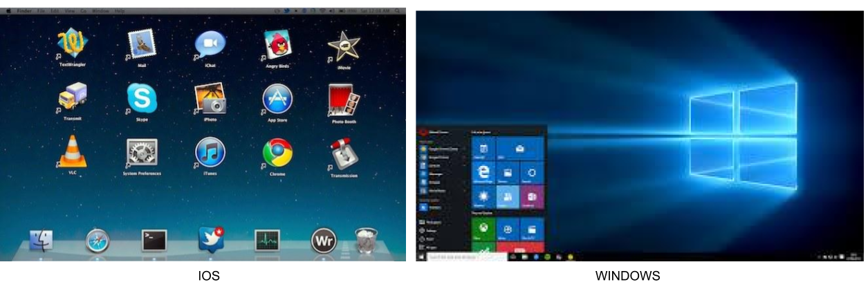The height and width of the screenshot is (289, 868).
Task: Open the Mail tile in Start menu
Action: (519, 148)
